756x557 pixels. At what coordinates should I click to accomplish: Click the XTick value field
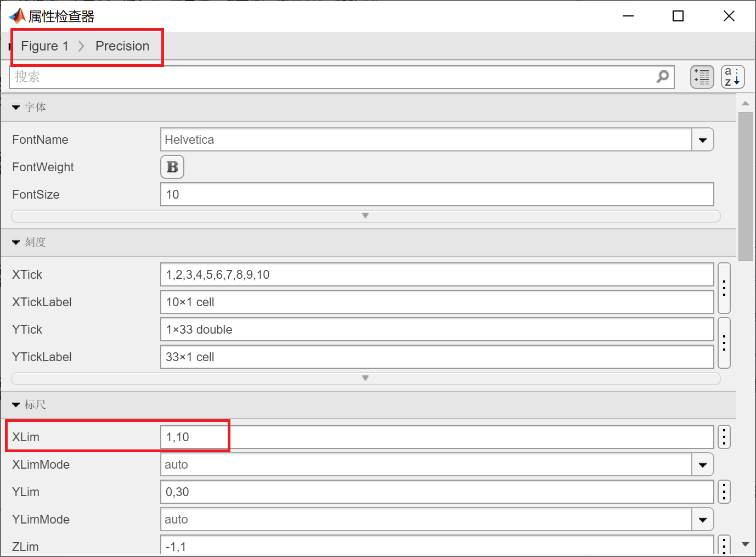(x=437, y=274)
